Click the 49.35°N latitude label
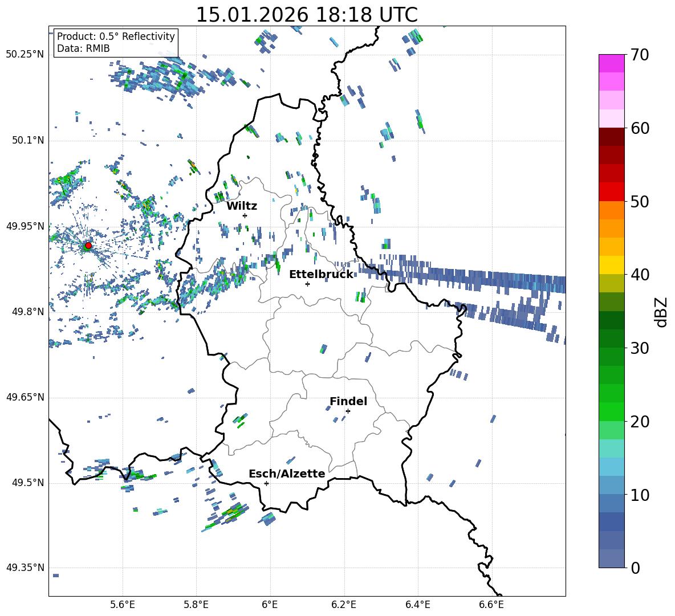675x616 pixels. tap(25, 568)
